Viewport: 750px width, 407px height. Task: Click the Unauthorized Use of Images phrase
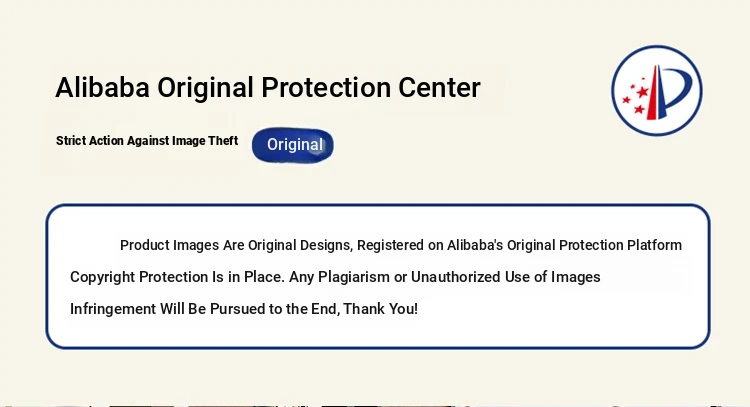[x=506, y=277]
